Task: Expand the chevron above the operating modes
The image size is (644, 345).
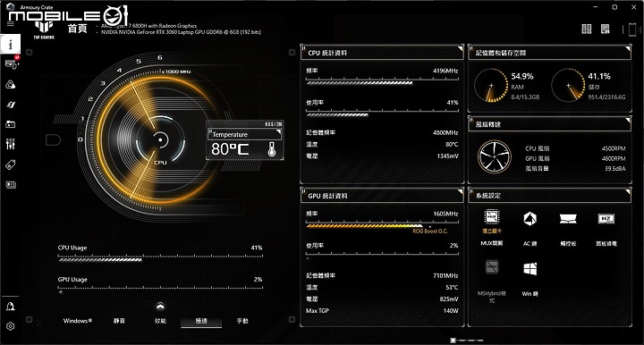Action: 160,306
